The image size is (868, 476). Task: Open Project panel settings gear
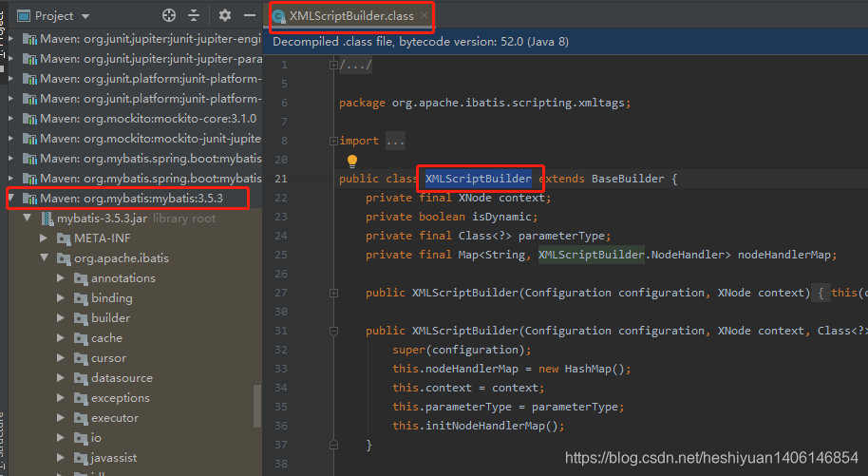point(225,15)
